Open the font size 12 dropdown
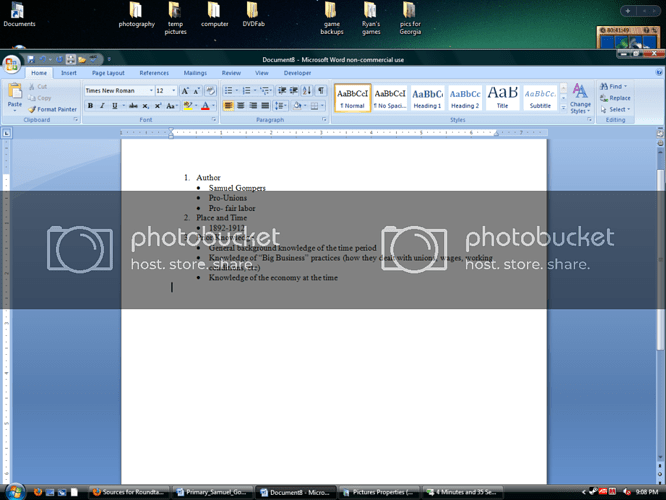 click(x=173, y=91)
